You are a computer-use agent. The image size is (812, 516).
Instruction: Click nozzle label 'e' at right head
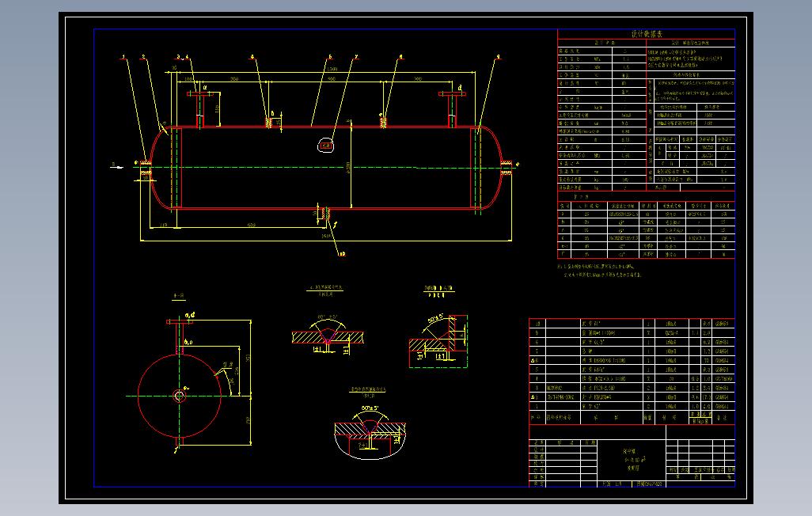517,165
